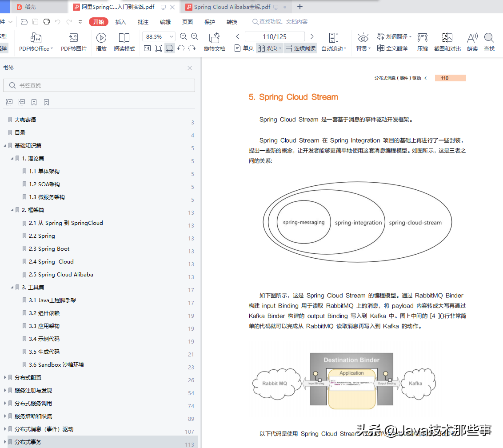Click the PDF转图片 icon
Image resolution: width=503 pixels, height=448 pixels.
74,42
